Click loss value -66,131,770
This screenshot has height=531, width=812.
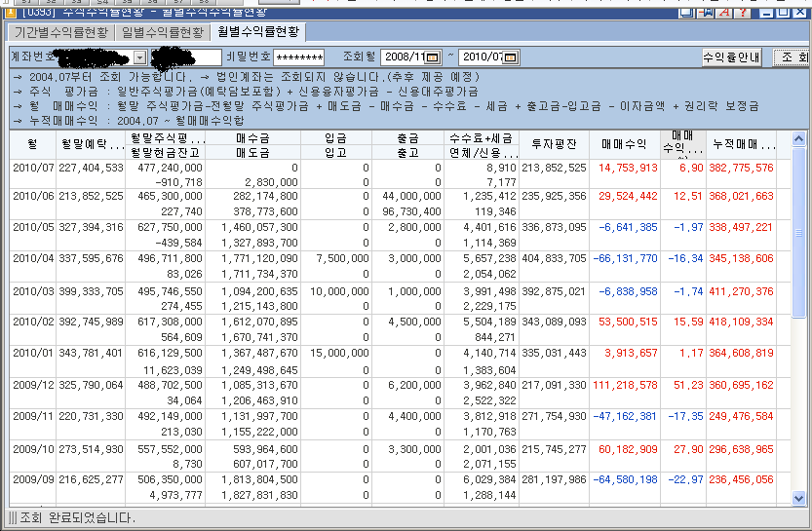[x=625, y=258]
